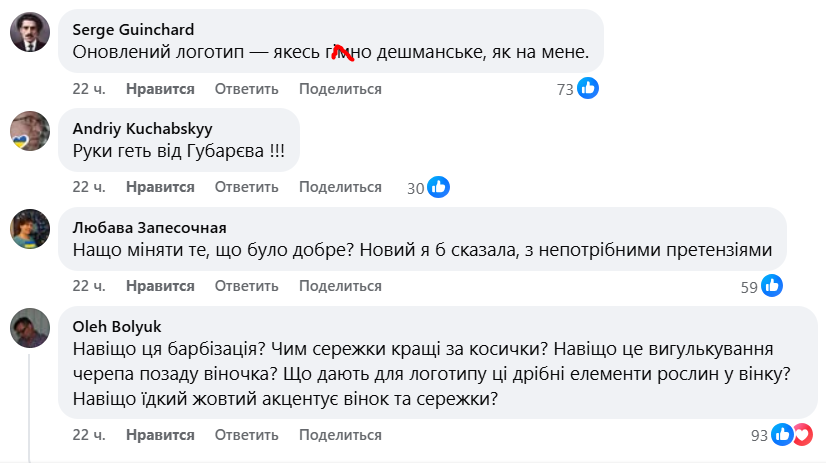Open reaction count 30 on Andriy's comment
Viewport: 826px width, 463px height.
pyautogui.click(x=416, y=187)
